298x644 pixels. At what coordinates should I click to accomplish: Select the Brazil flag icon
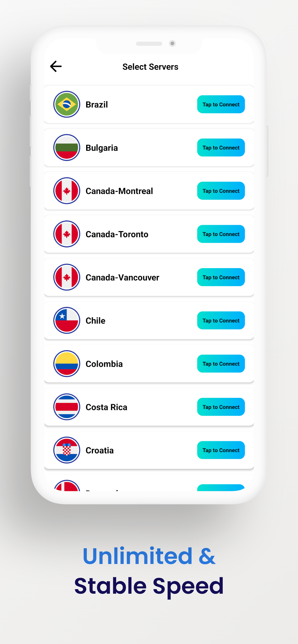pos(67,104)
